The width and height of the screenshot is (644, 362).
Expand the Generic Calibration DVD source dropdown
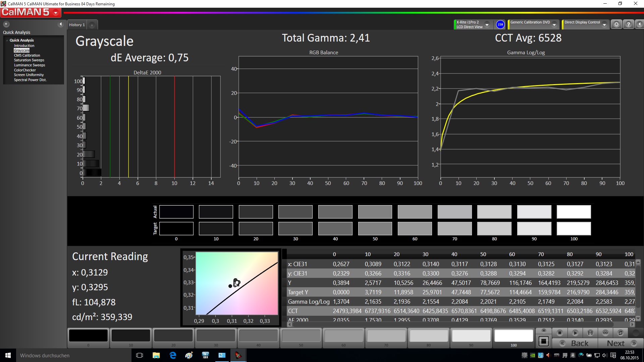pyautogui.click(x=554, y=25)
